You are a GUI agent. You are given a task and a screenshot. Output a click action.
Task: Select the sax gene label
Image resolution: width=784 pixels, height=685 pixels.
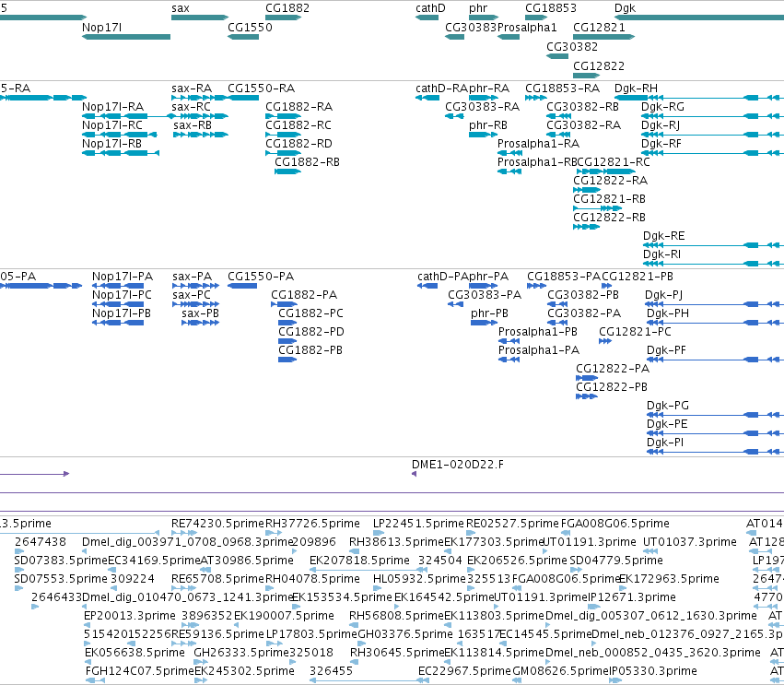[181, 8]
